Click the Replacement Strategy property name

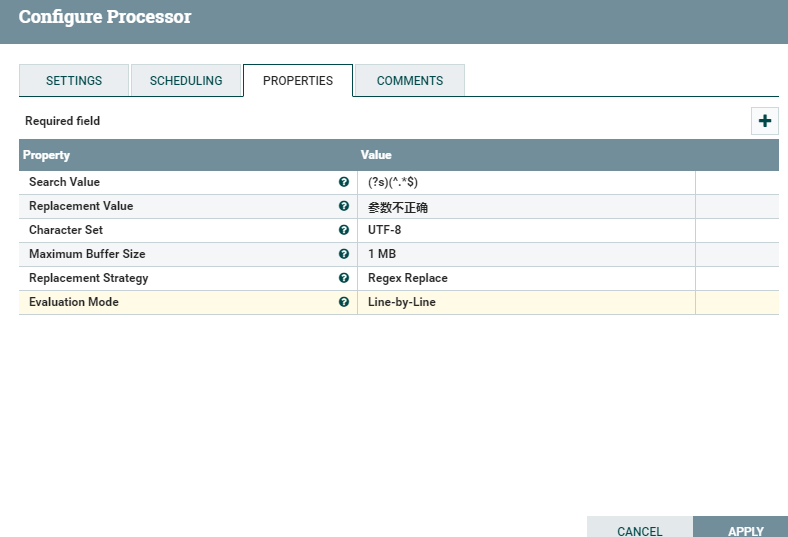[x=88, y=278]
